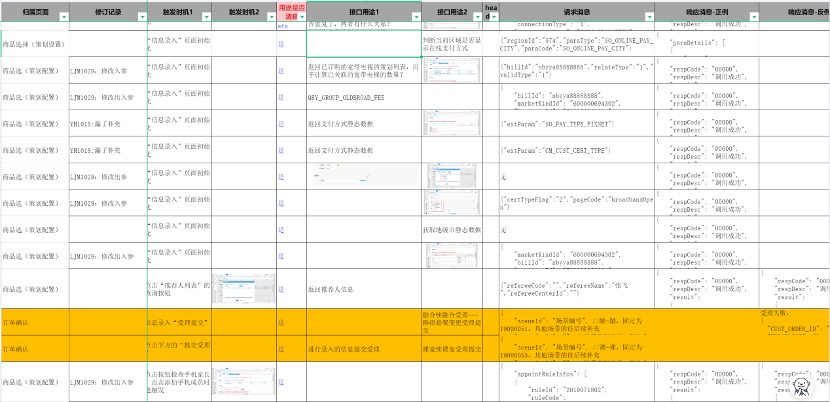Screen dimensions: 830x402
Task: Open filter for red 用途是否清晰 header
Action: tap(302, 17)
